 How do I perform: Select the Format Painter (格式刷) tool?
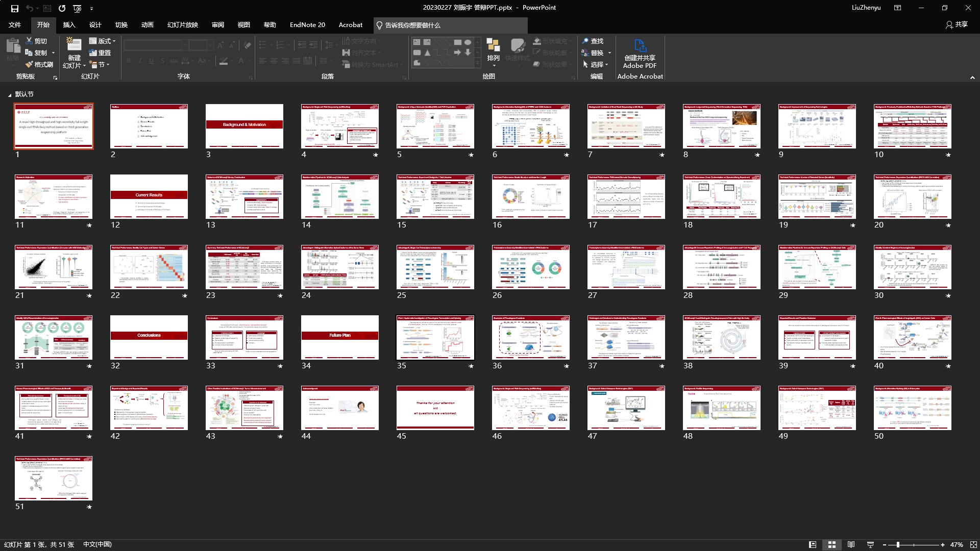click(x=39, y=64)
